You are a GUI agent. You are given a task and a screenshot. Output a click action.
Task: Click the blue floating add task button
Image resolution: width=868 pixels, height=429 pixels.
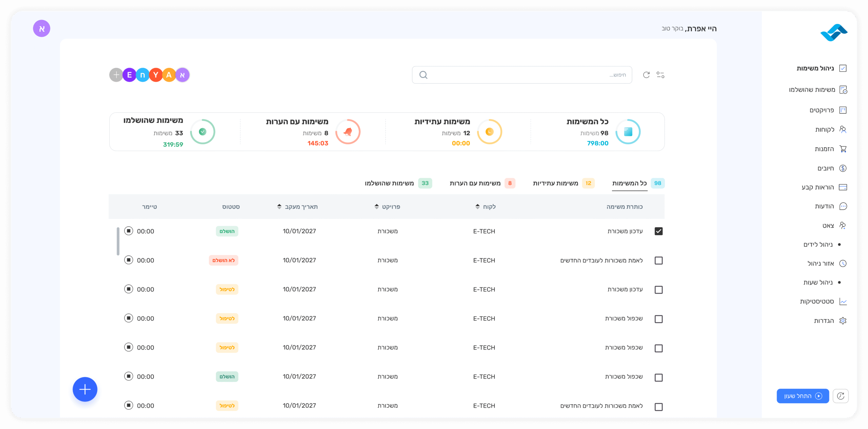pyautogui.click(x=85, y=389)
